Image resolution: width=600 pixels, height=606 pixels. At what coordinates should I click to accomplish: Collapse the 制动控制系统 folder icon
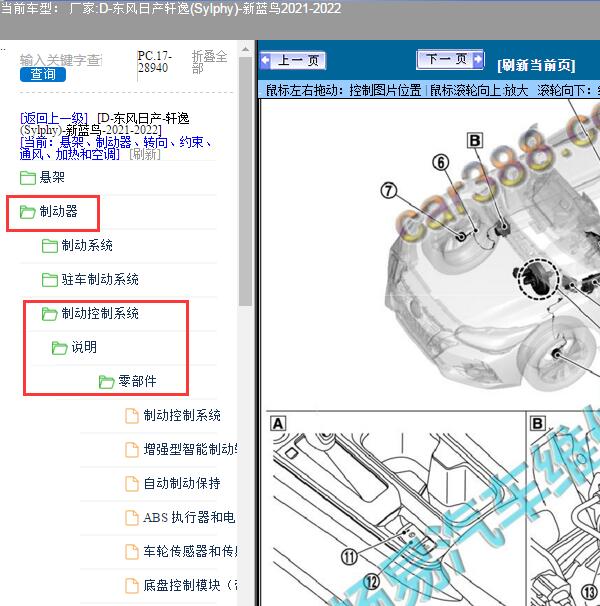49,313
